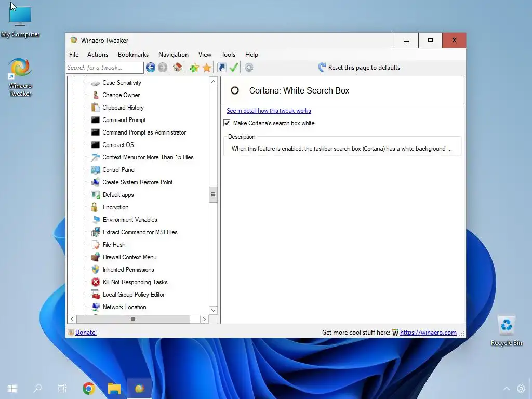Click the Change Owner person icon
Screen dimensions: 532x399
(96, 95)
